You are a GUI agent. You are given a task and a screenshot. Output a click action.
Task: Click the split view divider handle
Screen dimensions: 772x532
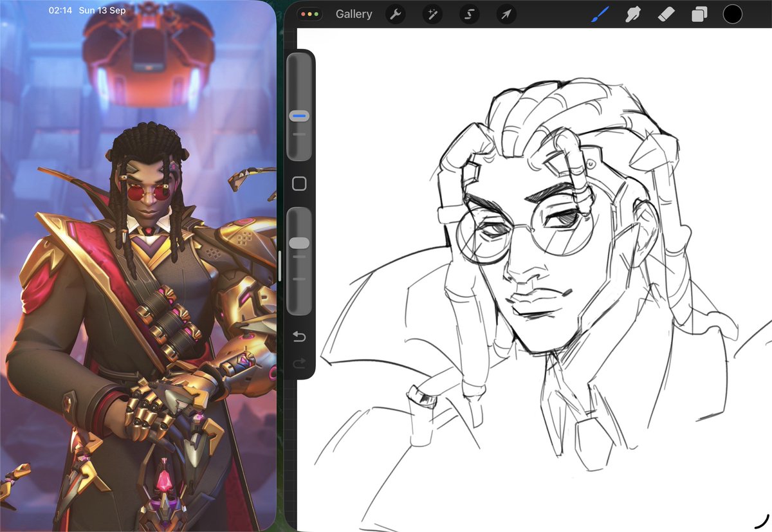(x=280, y=266)
